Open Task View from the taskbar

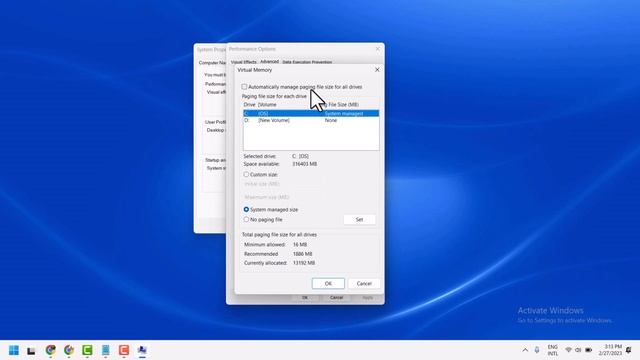pos(31,351)
